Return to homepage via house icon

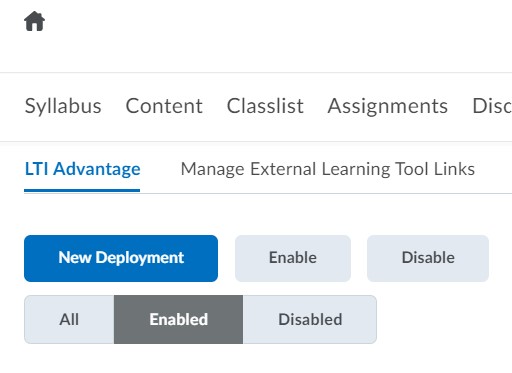(34, 21)
